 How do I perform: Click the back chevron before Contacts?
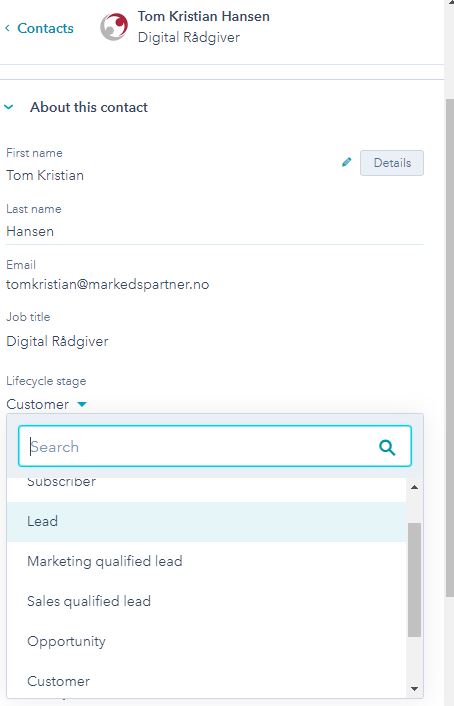[7, 28]
